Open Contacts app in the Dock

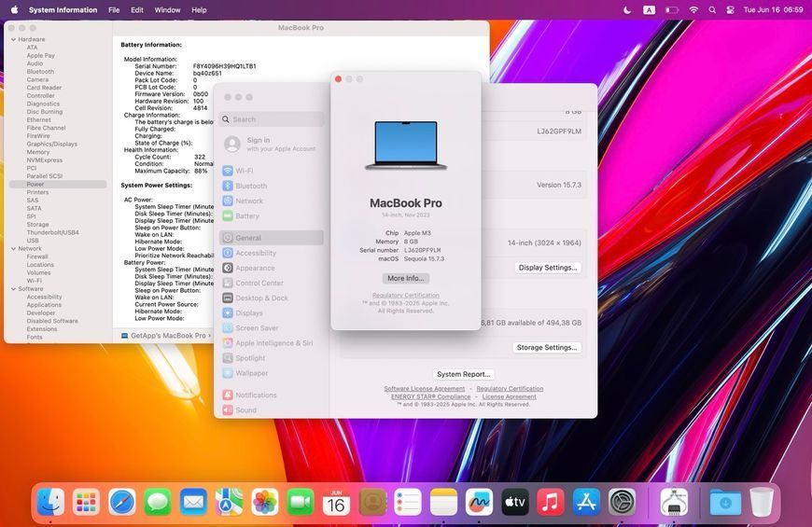point(372,502)
